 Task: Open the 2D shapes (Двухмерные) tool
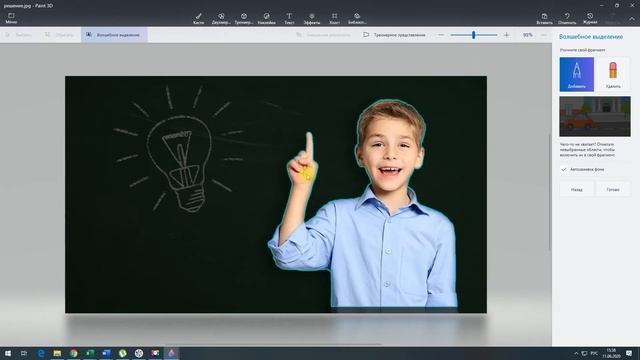click(x=221, y=18)
